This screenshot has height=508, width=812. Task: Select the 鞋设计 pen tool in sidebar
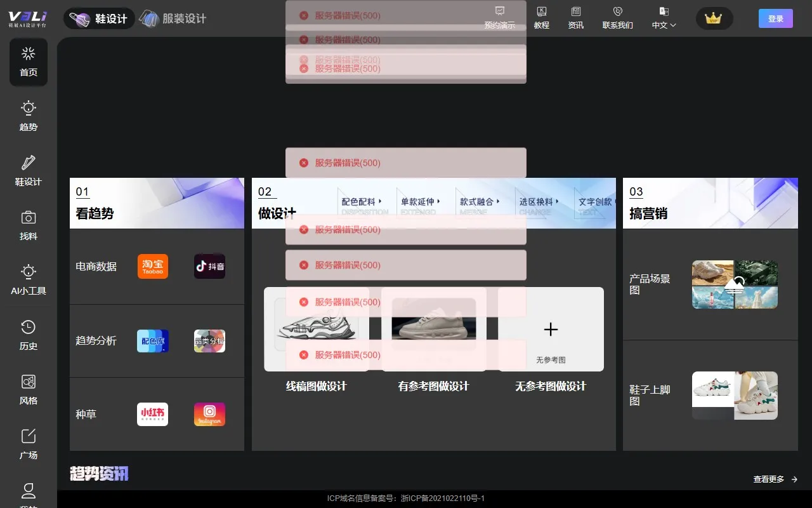pos(28,171)
